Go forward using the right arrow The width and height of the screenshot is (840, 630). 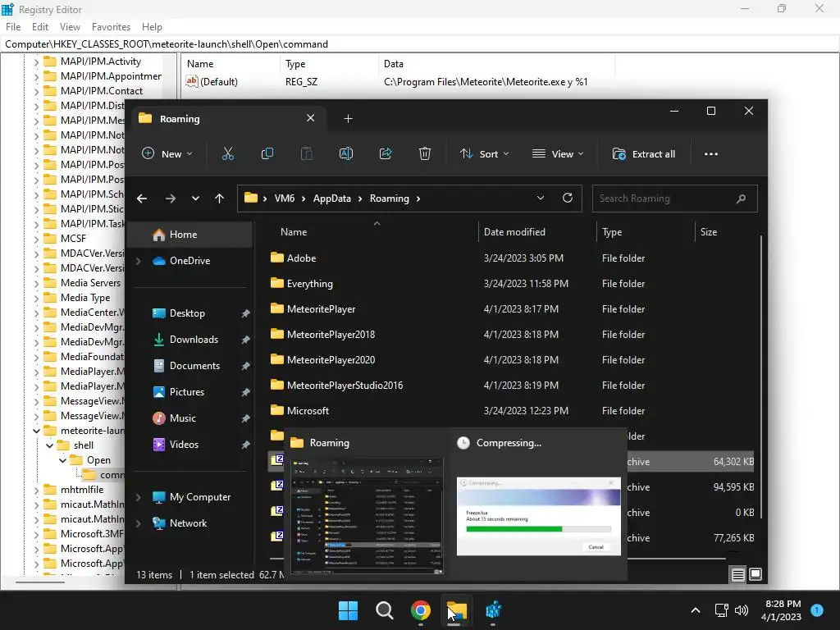(x=171, y=199)
